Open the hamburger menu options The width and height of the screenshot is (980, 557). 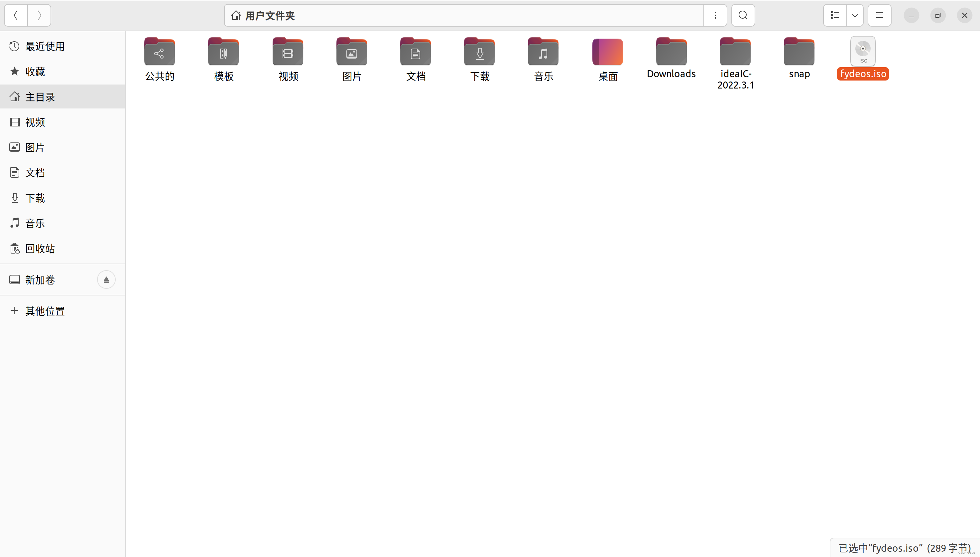[880, 15]
